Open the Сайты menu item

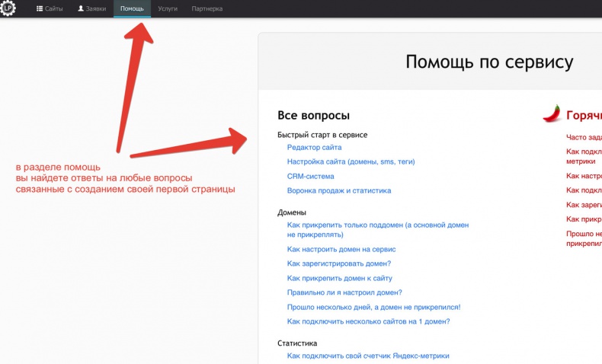coord(50,8)
